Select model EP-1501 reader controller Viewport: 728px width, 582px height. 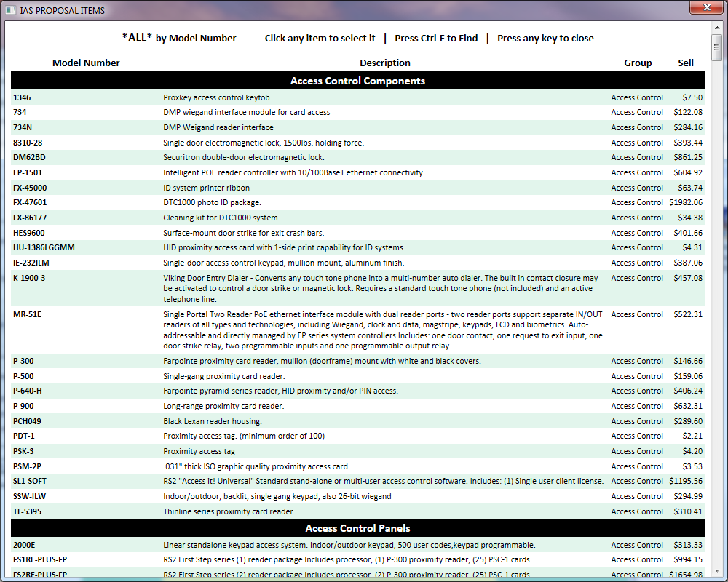click(357, 172)
